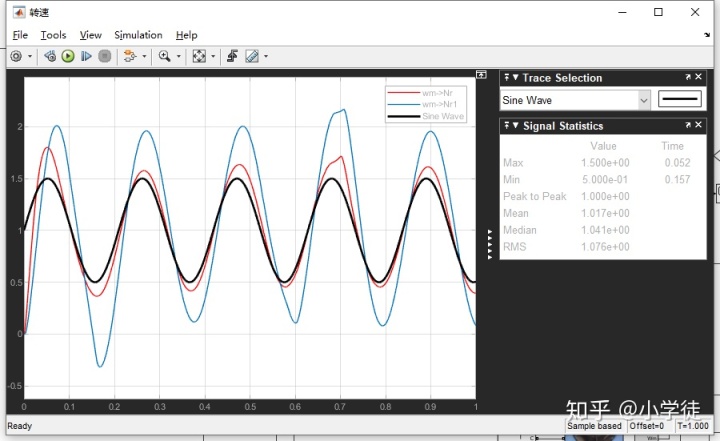Image resolution: width=720 pixels, height=441 pixels.
Task: Click the toolbar overflow arrow at menu bar end
Action: click(707, 35)
